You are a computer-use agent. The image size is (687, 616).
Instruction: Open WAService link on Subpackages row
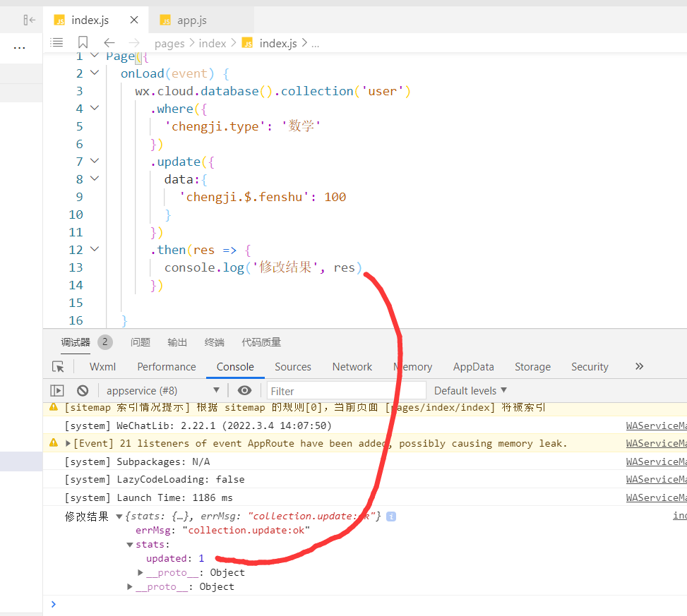coord(656,461)
